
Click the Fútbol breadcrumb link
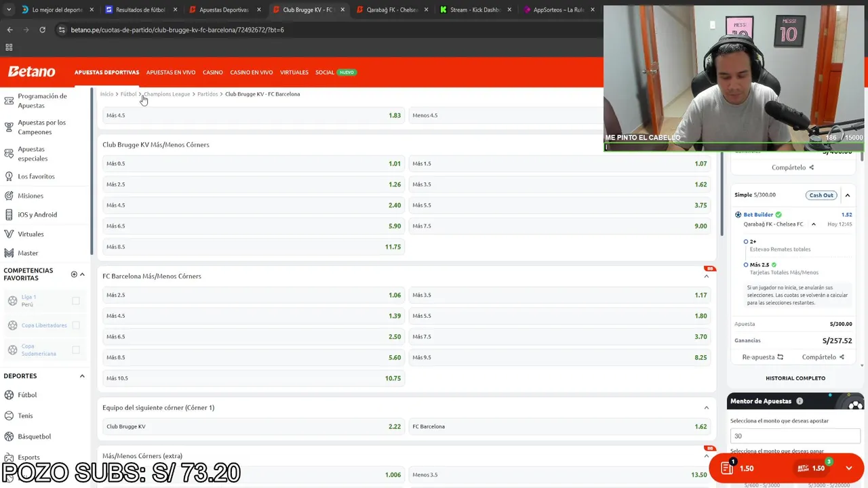tap(128, 94)
